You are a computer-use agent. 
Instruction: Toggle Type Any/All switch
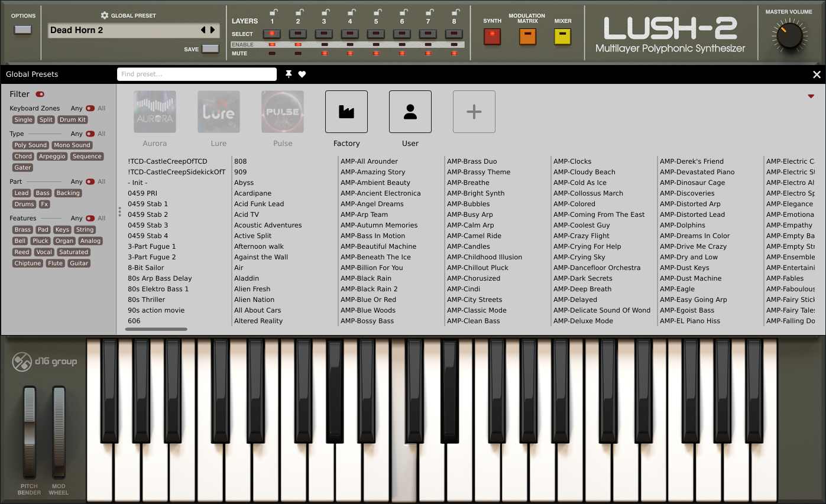pos(90,134)
